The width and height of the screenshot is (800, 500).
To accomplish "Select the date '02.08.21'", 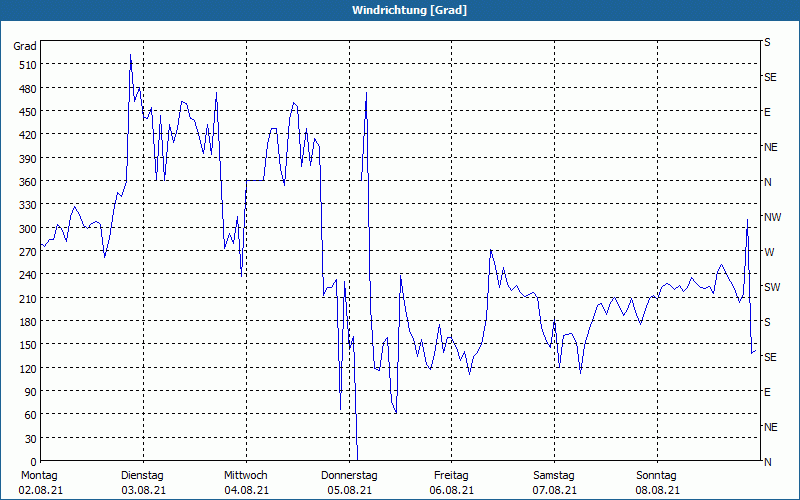I will [41, 490].
